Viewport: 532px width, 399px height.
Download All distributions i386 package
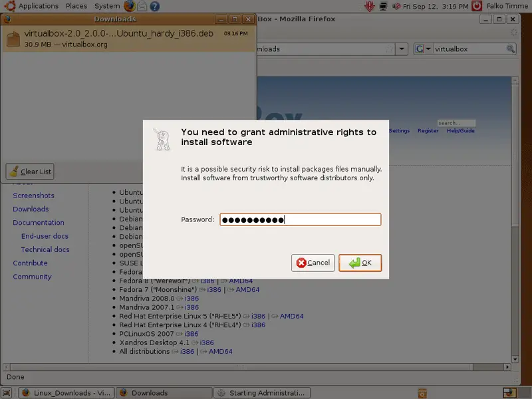(x=187, y=352)
